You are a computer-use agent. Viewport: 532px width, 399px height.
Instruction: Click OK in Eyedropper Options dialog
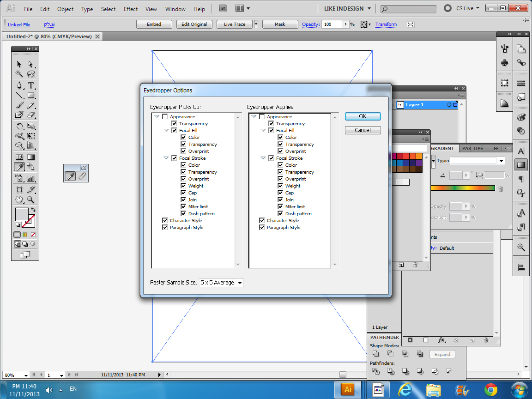363,116
